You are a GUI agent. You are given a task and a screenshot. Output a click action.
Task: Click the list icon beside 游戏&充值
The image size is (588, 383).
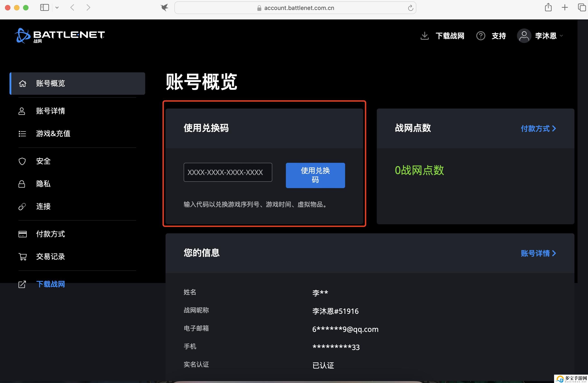[22, 134]
